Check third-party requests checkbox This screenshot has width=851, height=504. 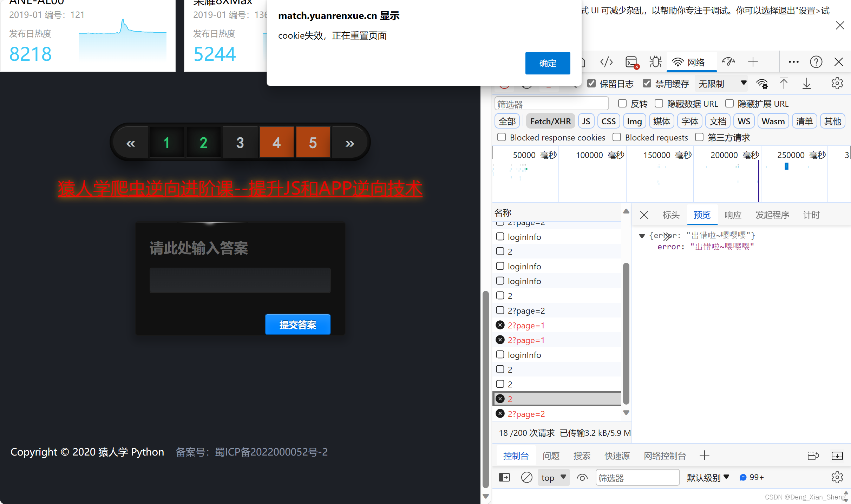[x=699, y=137]
